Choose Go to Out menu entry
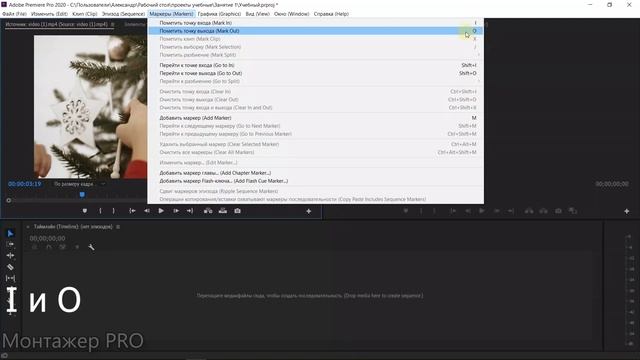The image size is (640, 360). (316, 73)
